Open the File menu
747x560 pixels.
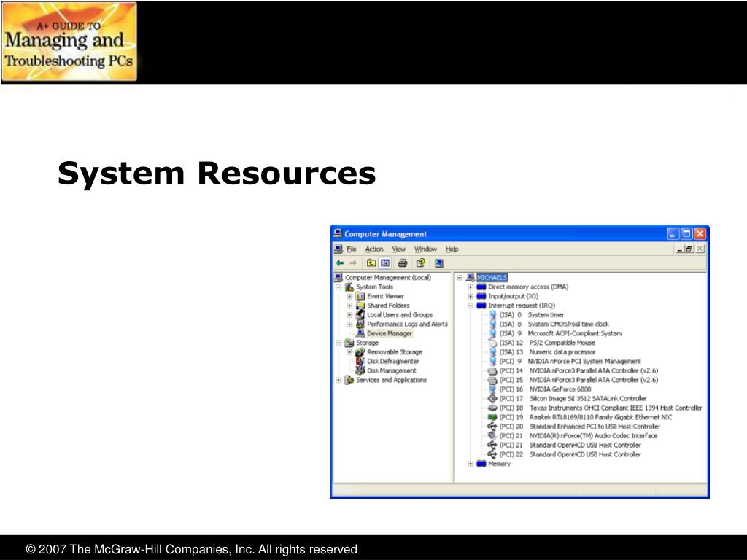(x=352, y=249)
